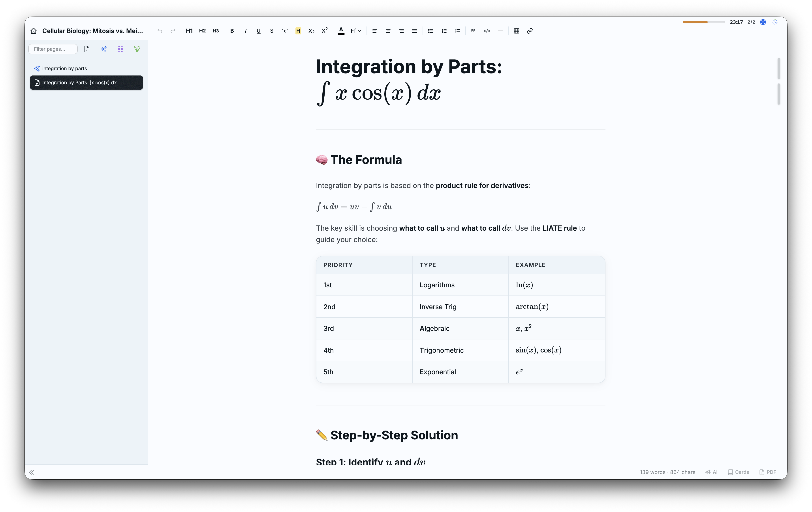812x512 pixels.
Task: Center align the text
Action: [388, 31]
